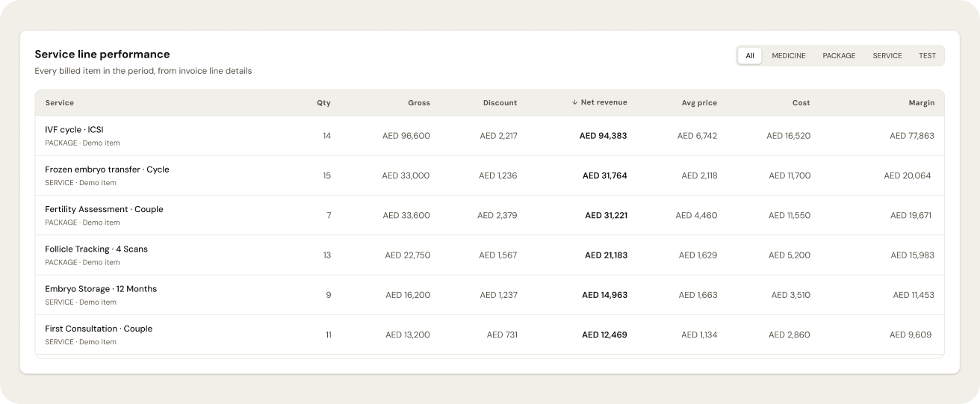Image resolution: width=980 pixels, height=404 pixels.
Task: Click cost value AED 11,700
Action: [790, 175]
